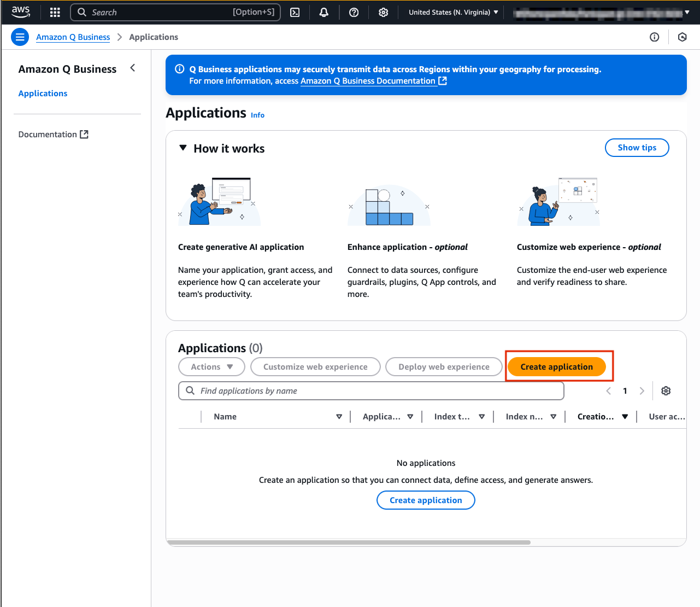This screenshot has height=607, width=700.
Task: Open the info panel icon near breadcrumb
Action: point(654,37)
